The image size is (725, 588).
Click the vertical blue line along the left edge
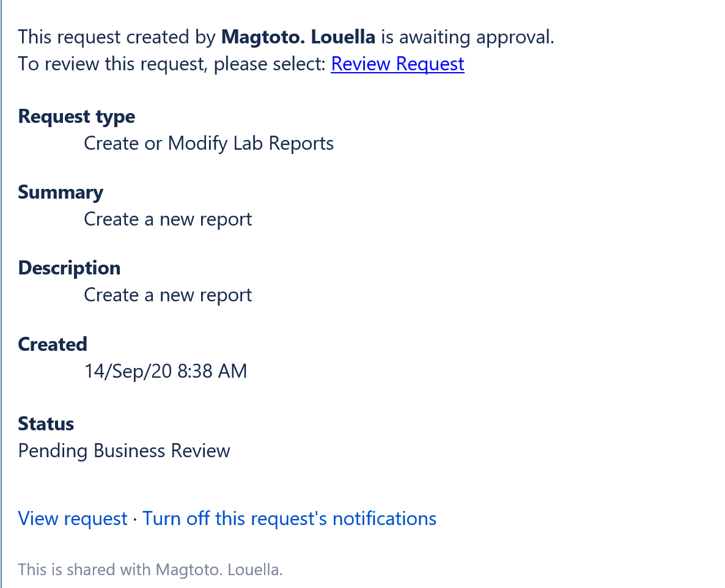coord(1,294)
